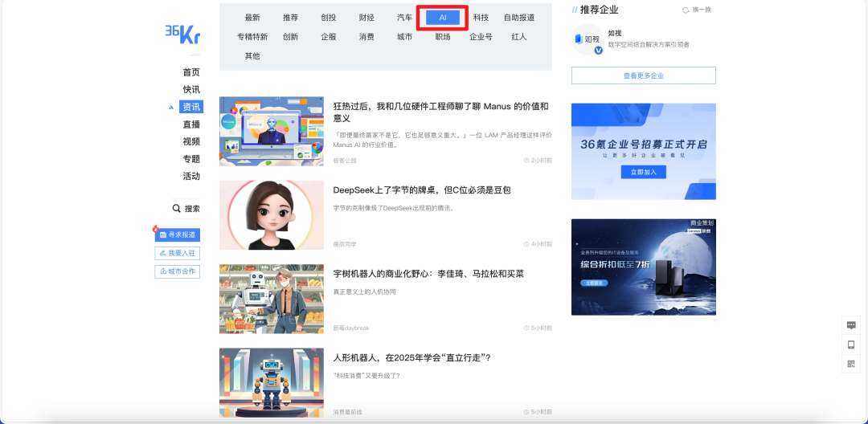
Task: Click the 如视 company name
Action: click(x=615, y=33)
